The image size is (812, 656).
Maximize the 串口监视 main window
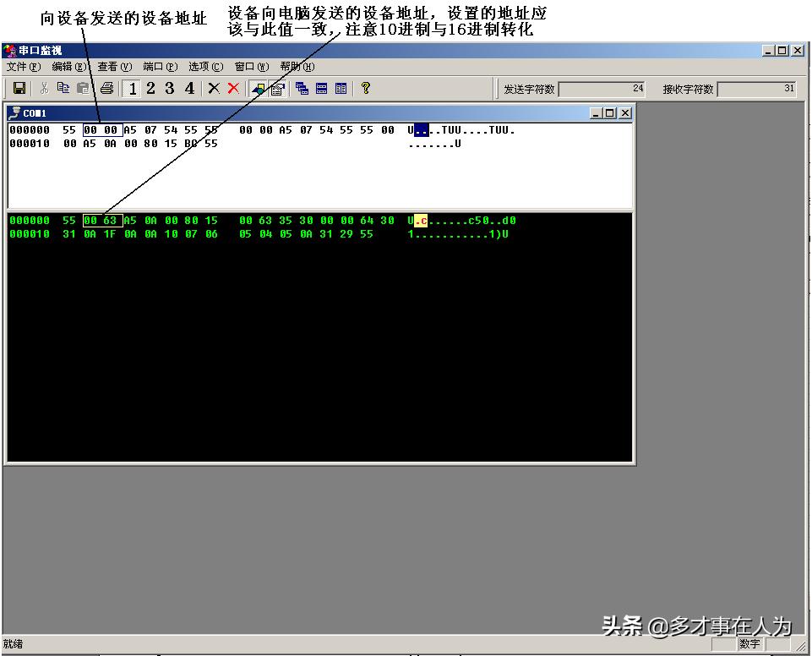782,50
